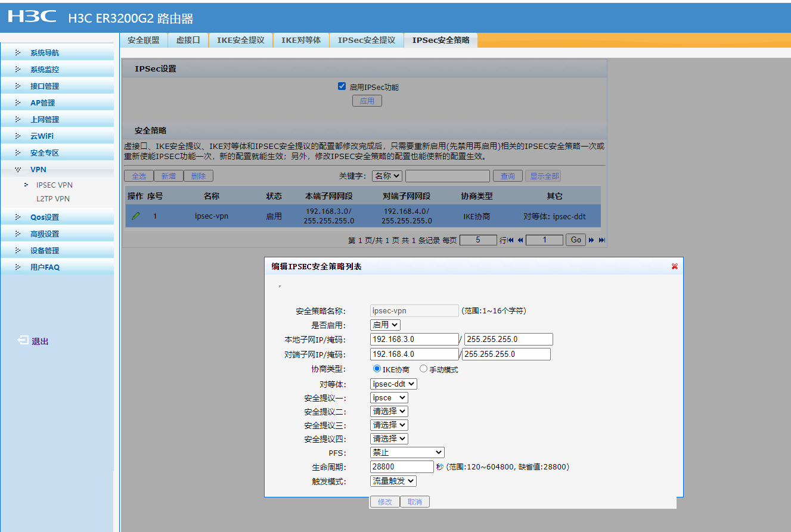The height and width of the screenshot is (532, 791).
Task: Go to the next page of records
Action: tap(592, 240)
